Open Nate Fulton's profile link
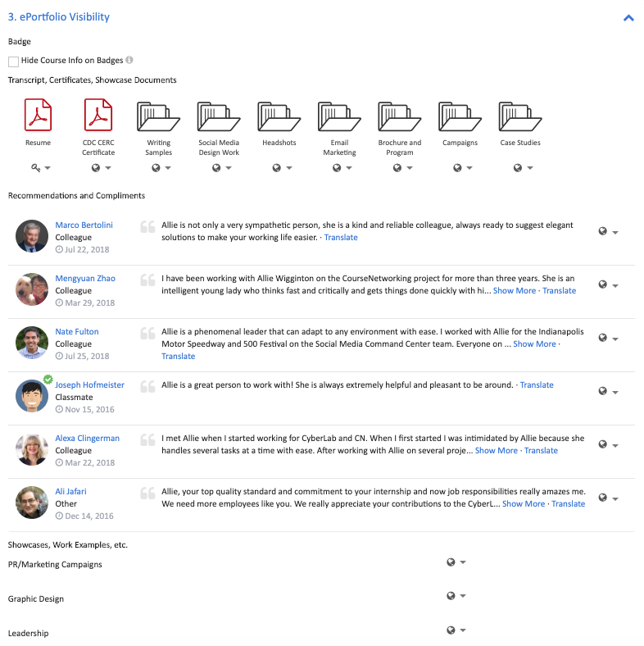 click(77, 331)
